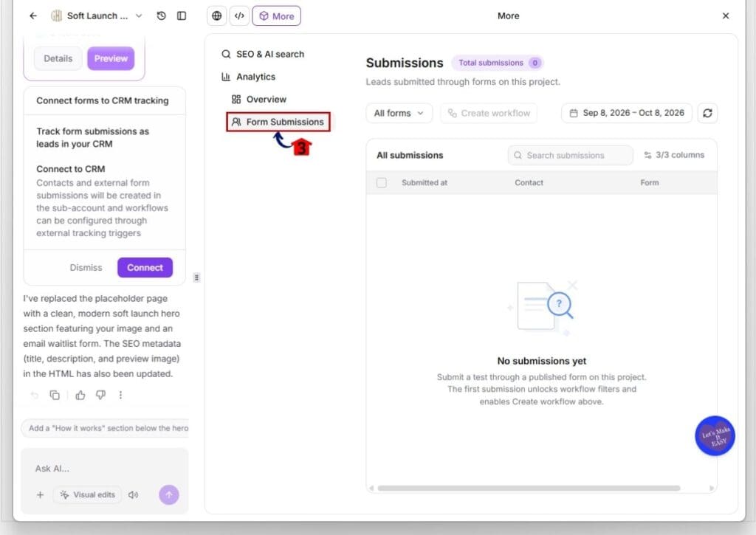This screenshot has width=756, height=535.
Task: Open the message more options menu
Action: [120, 396]
